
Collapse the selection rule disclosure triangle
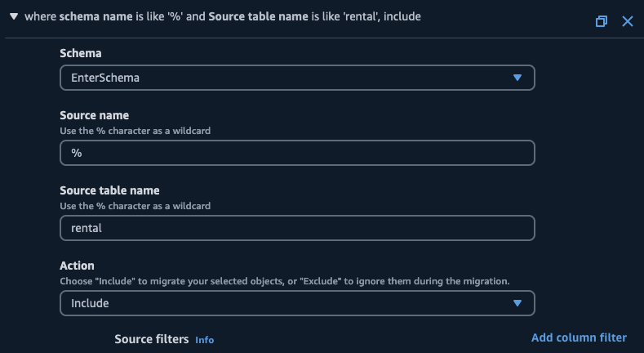pyautogui.click(x=14, y=16)
